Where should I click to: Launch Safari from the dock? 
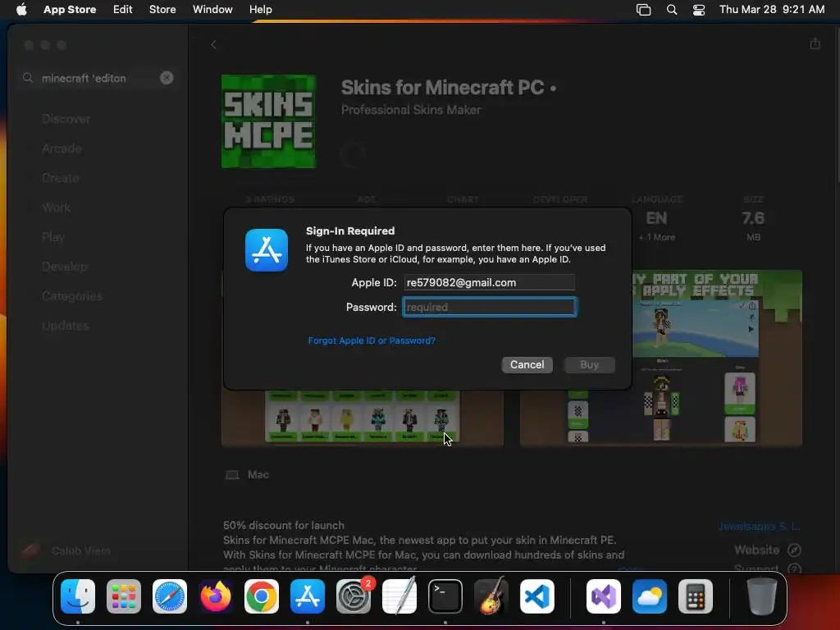tap(170, 596)
